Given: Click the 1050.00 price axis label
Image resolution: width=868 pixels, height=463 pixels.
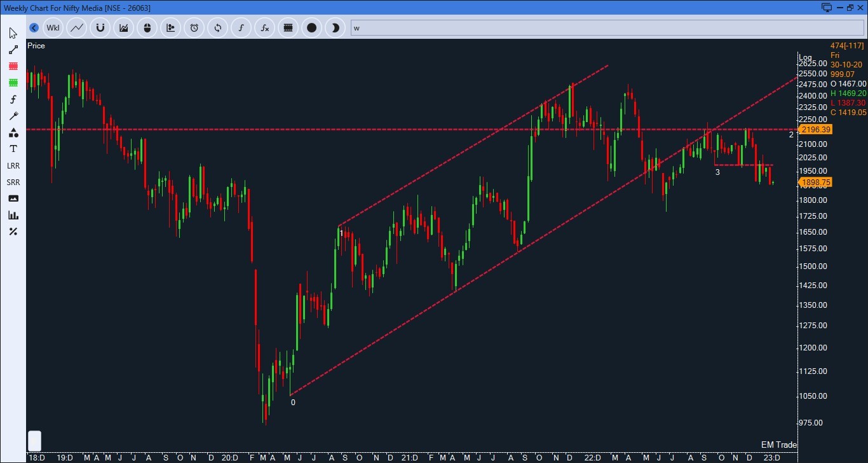Looking at the screenshot, I should click(814, 396).
